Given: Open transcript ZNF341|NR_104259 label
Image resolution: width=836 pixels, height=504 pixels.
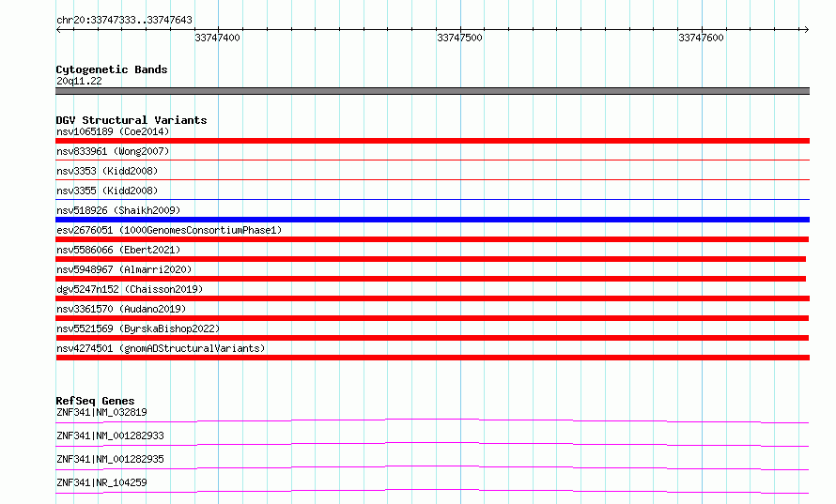Looking at the screenshot, I should click(101, 482).
